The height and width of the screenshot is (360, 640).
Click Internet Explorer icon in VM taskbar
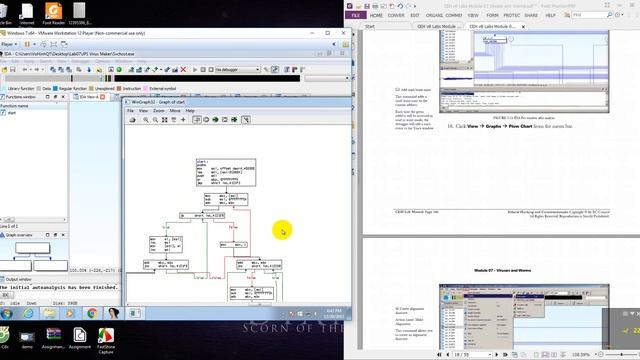point(28,313)
